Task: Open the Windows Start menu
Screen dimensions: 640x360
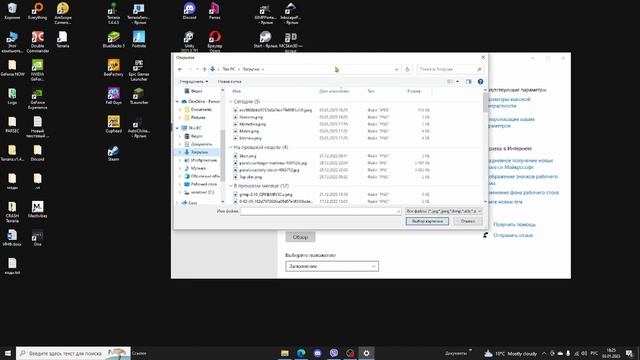Action: click(x=8, y=353)
